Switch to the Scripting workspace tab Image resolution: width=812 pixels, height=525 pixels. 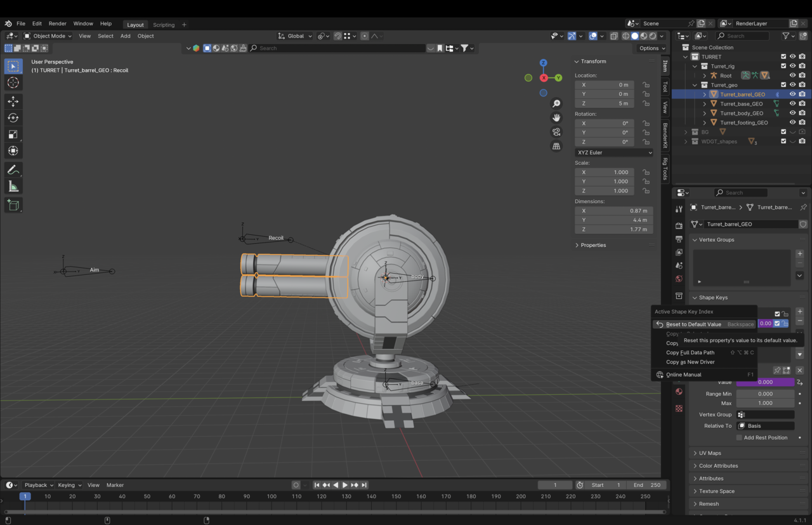click(164, 25)
